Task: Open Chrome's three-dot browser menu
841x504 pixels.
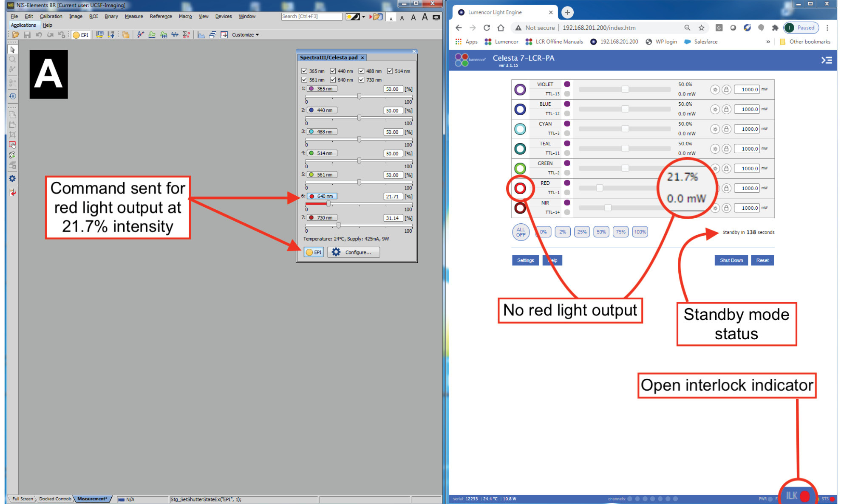Action: pyautogui.click(x=827, y=28)
